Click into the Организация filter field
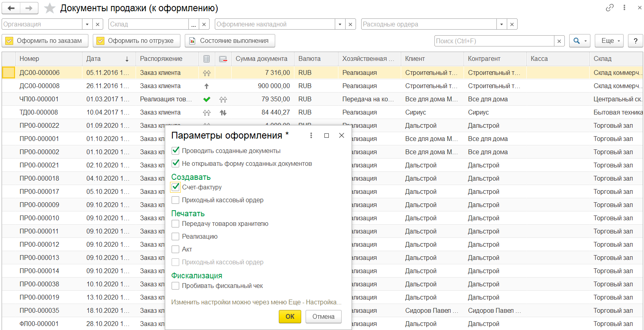This screenshot has height=330, width=644. point(42,24)
